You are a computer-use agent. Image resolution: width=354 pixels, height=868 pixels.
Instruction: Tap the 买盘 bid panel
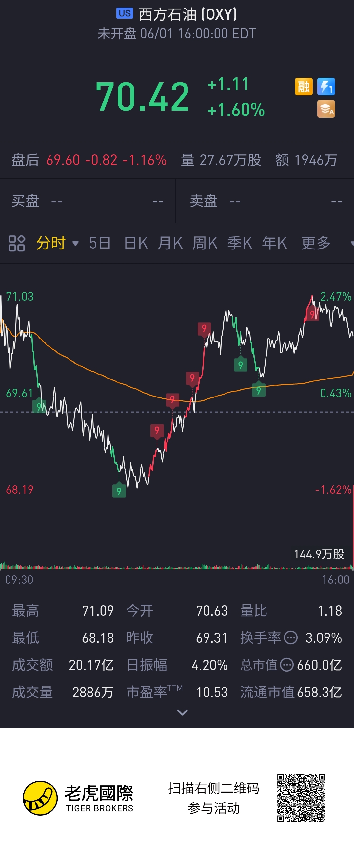(x=88, y=201)
